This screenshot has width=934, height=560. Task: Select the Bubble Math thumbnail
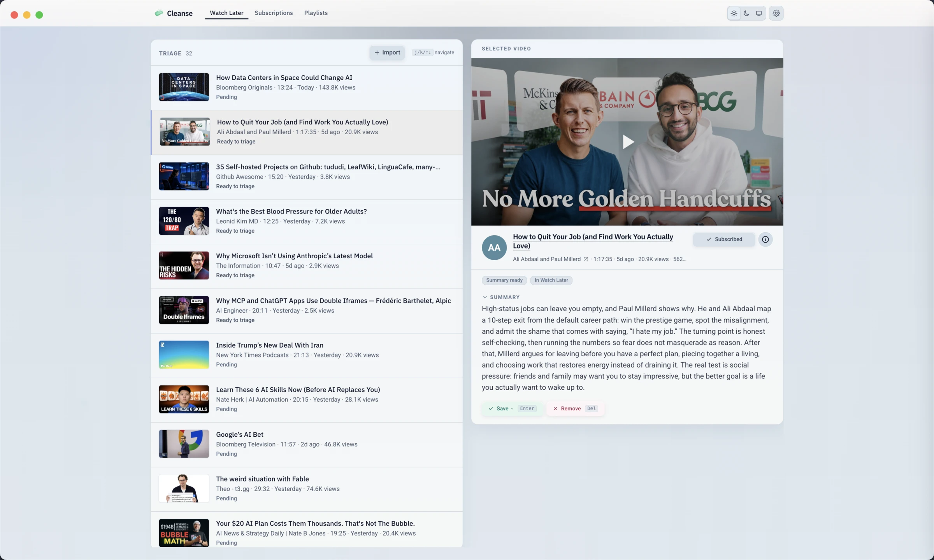tap(184, 533)
